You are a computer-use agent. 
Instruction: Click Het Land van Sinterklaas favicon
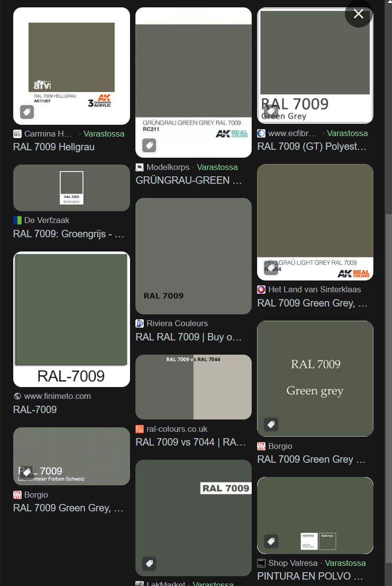click(x=261, y=289)
